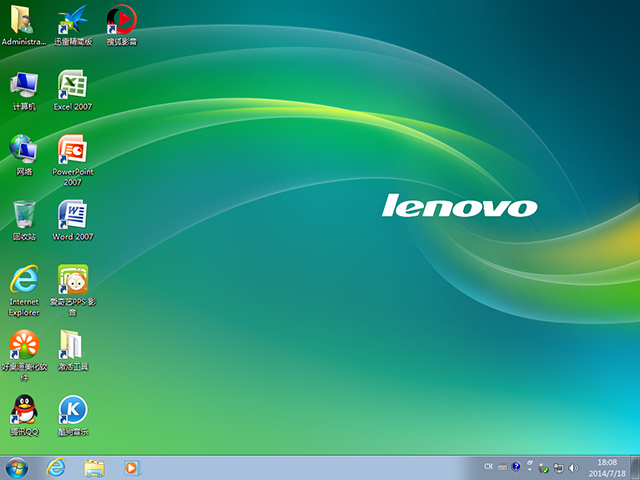Image resolution: width=640 pixels, height=480 pixels.
Task: Select the Xunlei hummingbird shortcut icon
Action: pyautogui.click(x=72, y=20)
